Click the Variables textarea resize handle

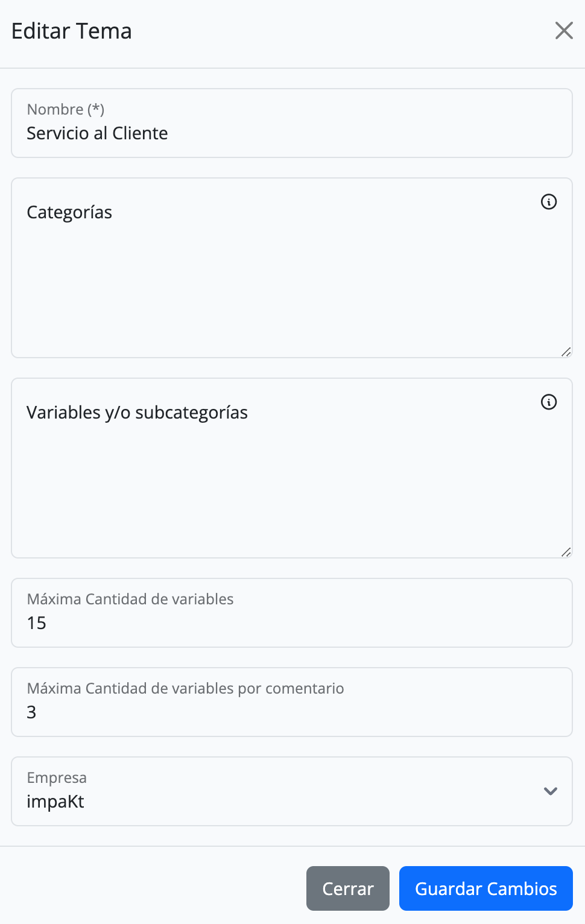click(x=566, y=552)
